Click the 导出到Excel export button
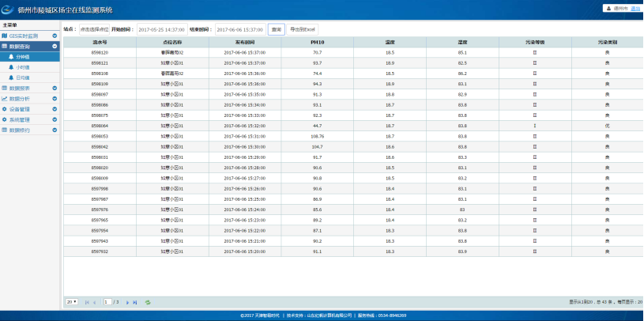Viewport: 644px width, 321px height. (x=303, y=28)
